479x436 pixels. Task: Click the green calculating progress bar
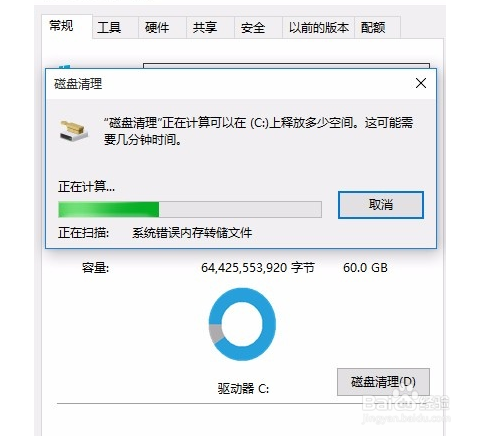point(190,209)
